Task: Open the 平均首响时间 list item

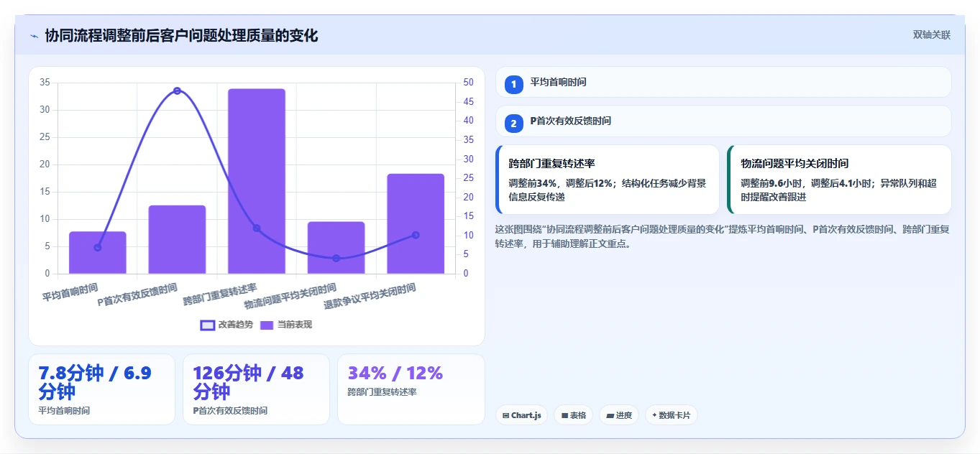Action: 723,82
